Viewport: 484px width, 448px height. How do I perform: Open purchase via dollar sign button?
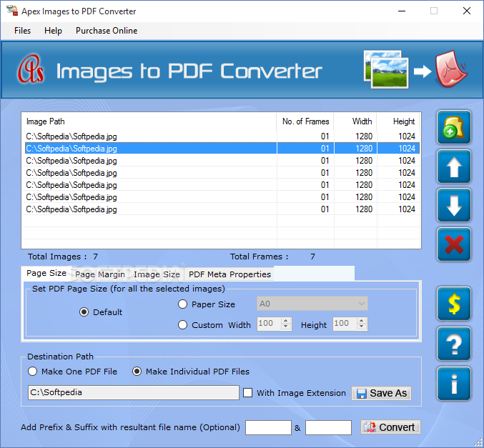click(x=453, y=304)
